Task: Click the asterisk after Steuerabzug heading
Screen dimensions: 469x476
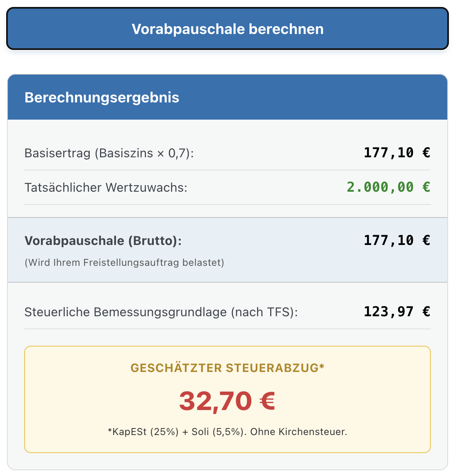Action: [322, 366]
